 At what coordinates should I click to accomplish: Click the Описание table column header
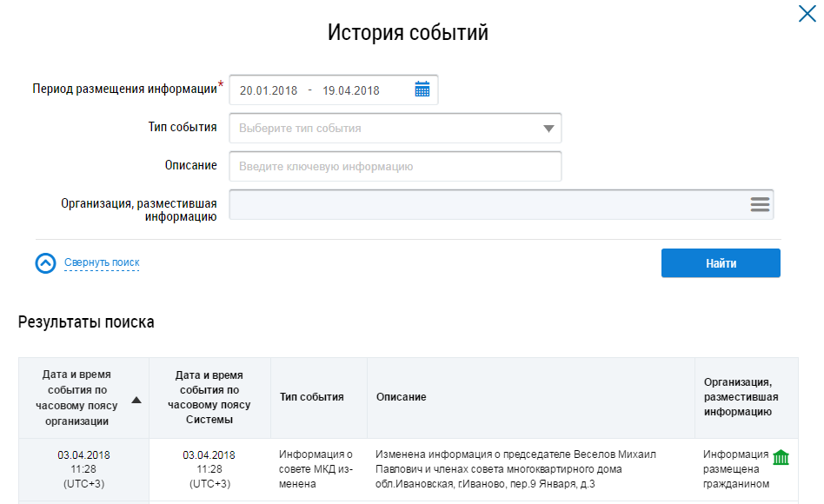coord(401,397)
